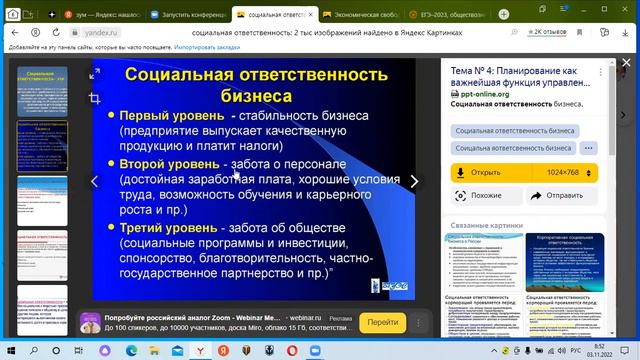Switch to the 'ЕГЭ-2023, обществознание' tab

(447, 14)
